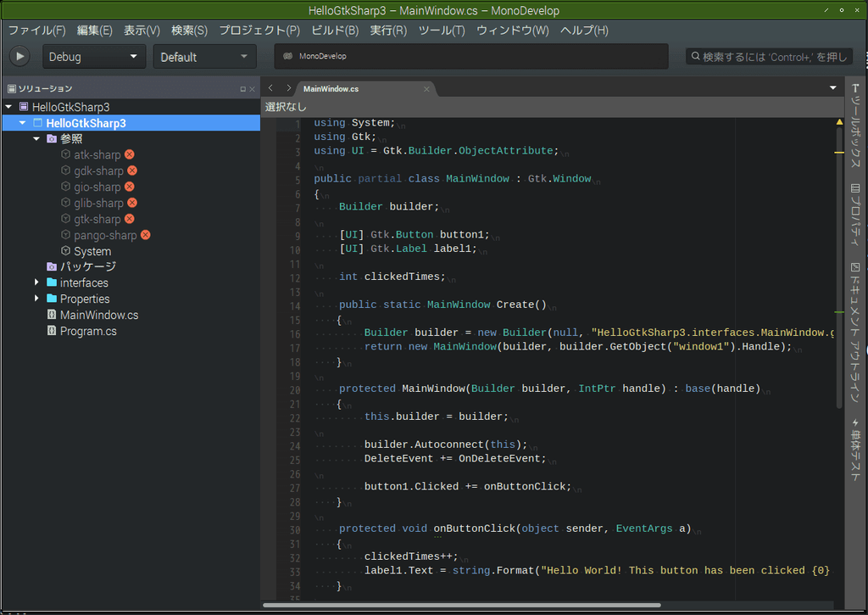Screen dimensions: 868x615
Task: Click the yellow warning indicator atop the scrollbar
Action: coord(839,122)
